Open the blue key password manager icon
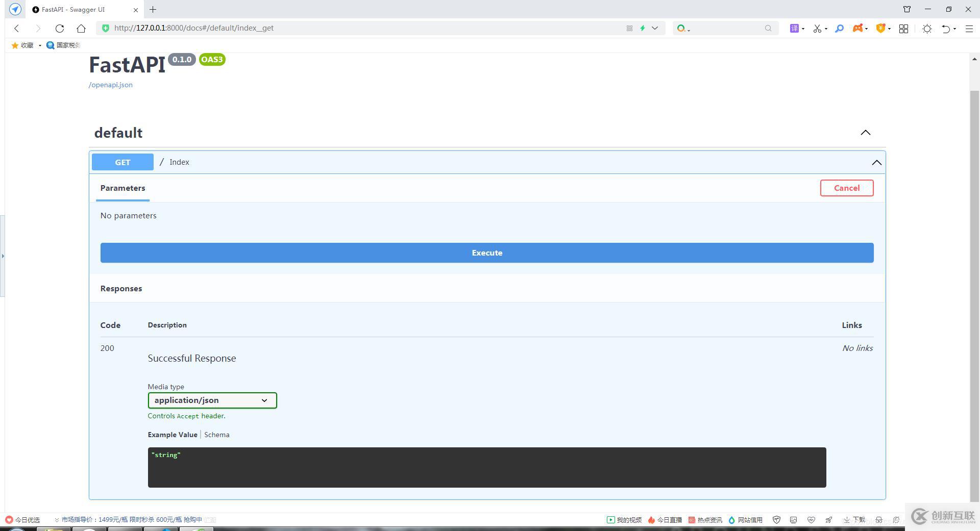Viewport: 980px width, 531px height. point(839,29)
